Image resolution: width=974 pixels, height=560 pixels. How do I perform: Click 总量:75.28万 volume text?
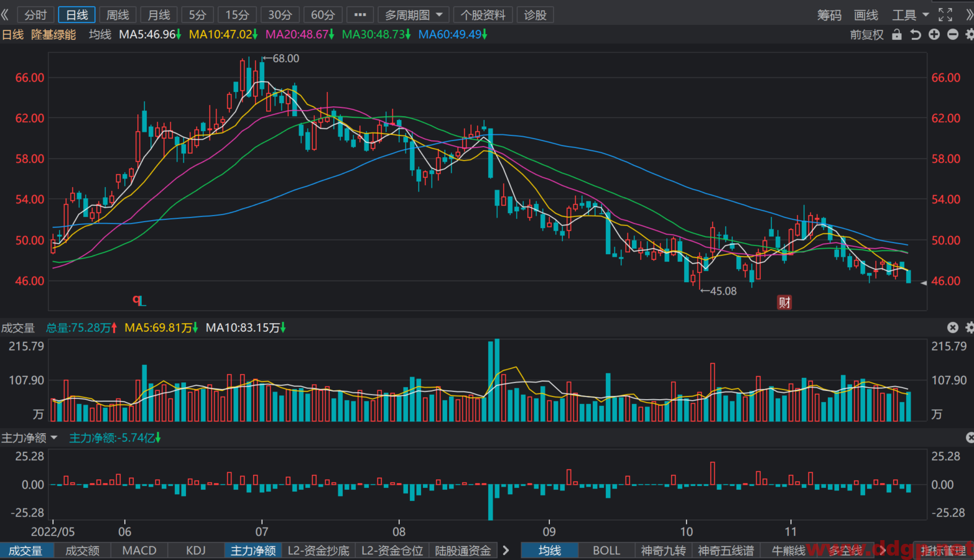click(x=81, y=328)
